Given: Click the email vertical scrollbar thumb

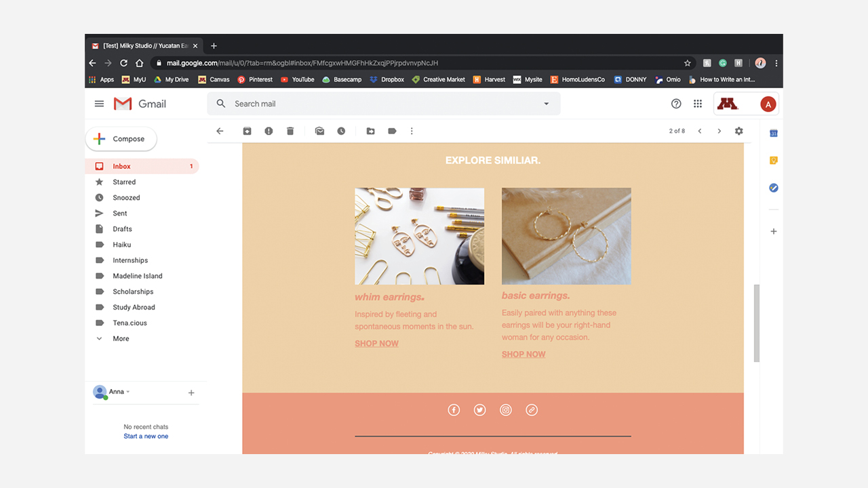Looking at the screenshot, I should click(757, 323).
